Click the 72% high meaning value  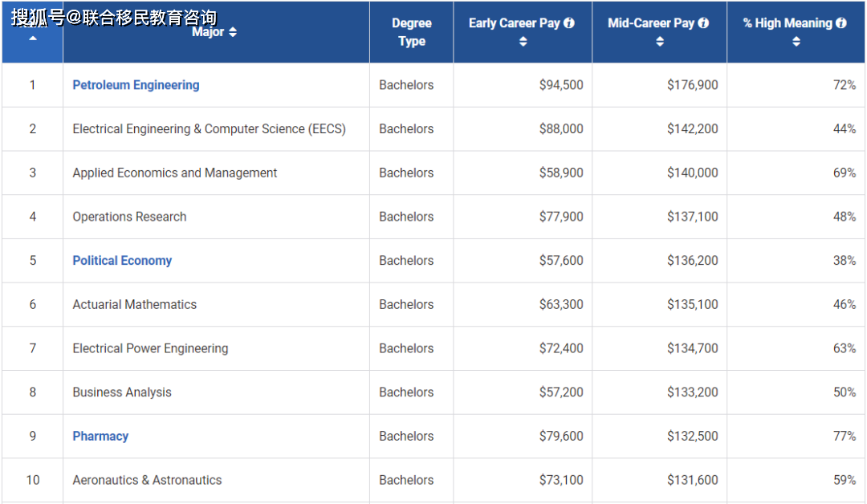(845, 85)
